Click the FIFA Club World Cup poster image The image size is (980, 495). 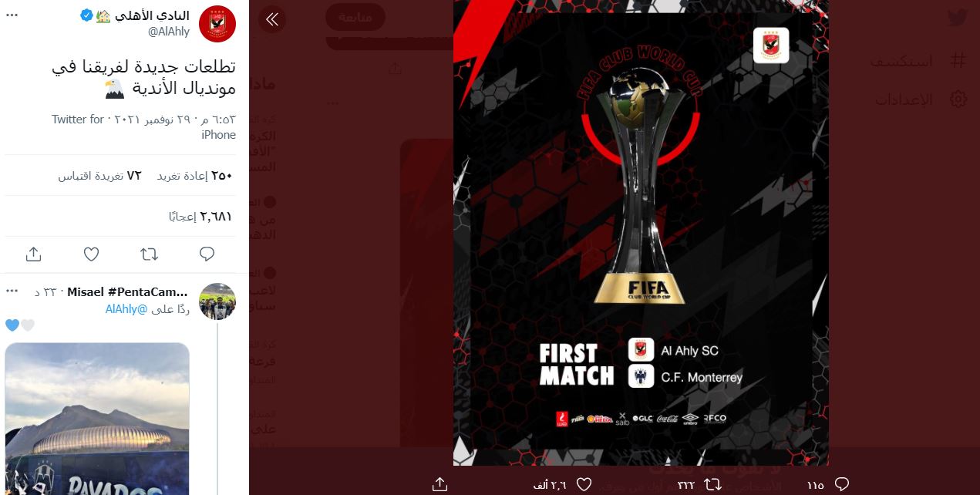[x=641, y=232]
